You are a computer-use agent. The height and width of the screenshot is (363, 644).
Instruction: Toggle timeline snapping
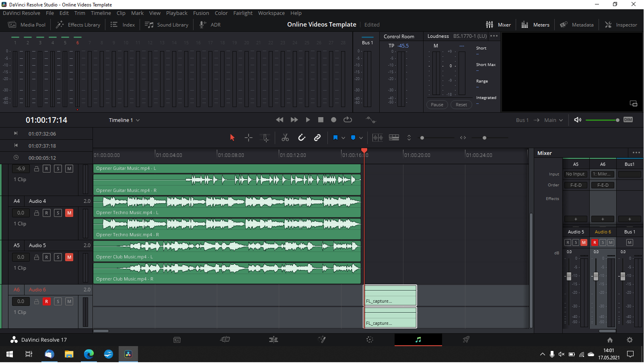click(302, 138)
